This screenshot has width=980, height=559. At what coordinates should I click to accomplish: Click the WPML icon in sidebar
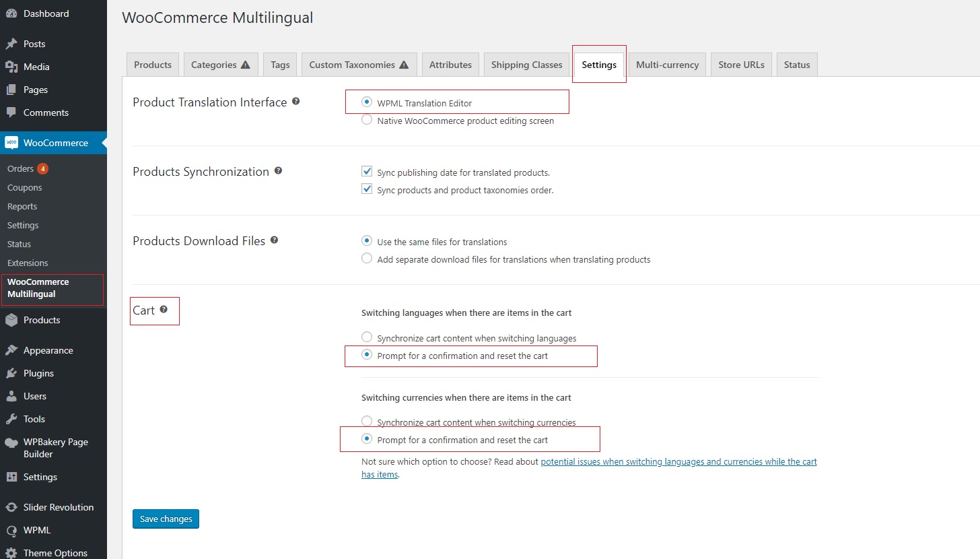[x=11, y=530]
